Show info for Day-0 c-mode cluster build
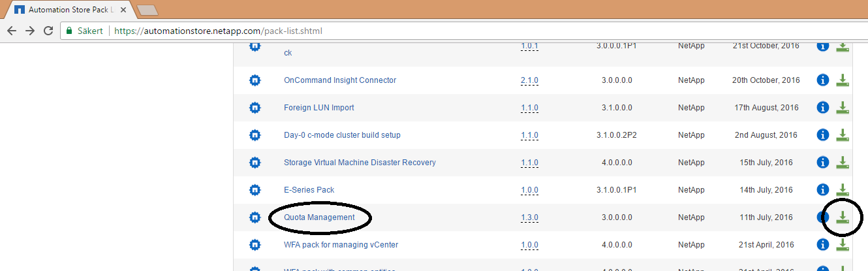This screenshot has height=271, width=868. click(x=823, y=135)
